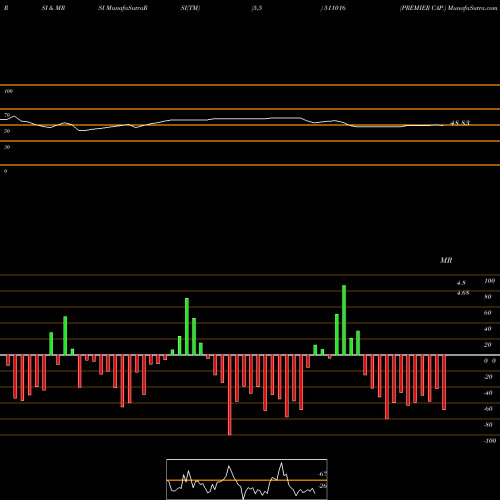The image size is (500, 500).
Task: Click the -20 axis label in MR panel
Action: tap(488, 377)
